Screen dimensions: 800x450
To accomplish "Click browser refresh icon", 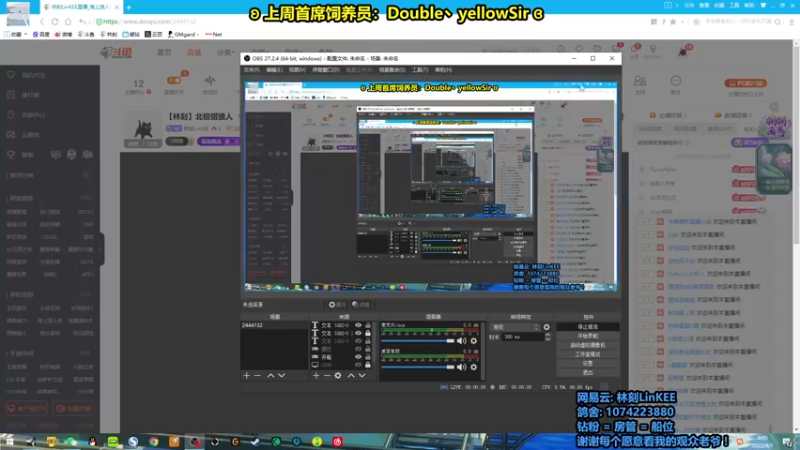I will point(55,21).
